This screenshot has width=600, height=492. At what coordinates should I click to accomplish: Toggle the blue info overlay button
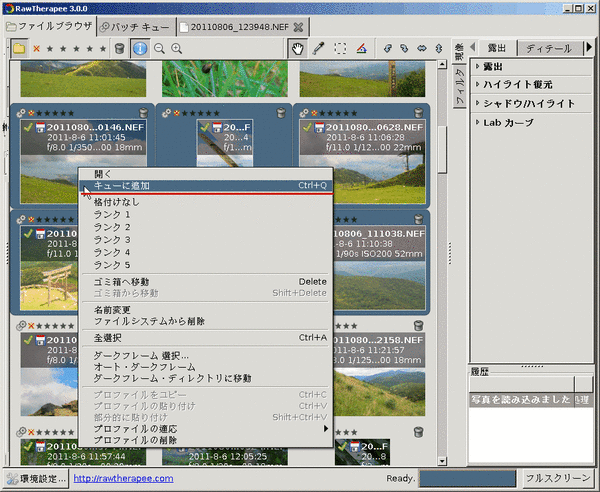click(140, 49)
